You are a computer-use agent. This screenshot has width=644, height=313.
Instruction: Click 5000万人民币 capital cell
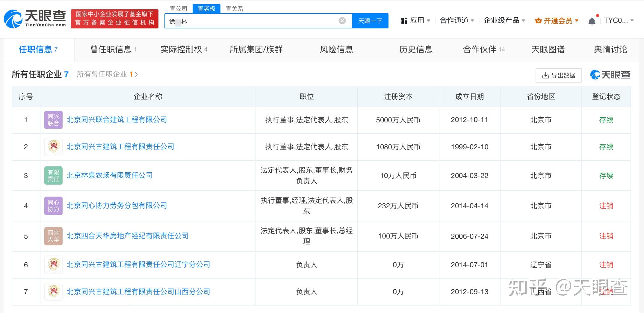pyautogui.click(x=398, y=120)
